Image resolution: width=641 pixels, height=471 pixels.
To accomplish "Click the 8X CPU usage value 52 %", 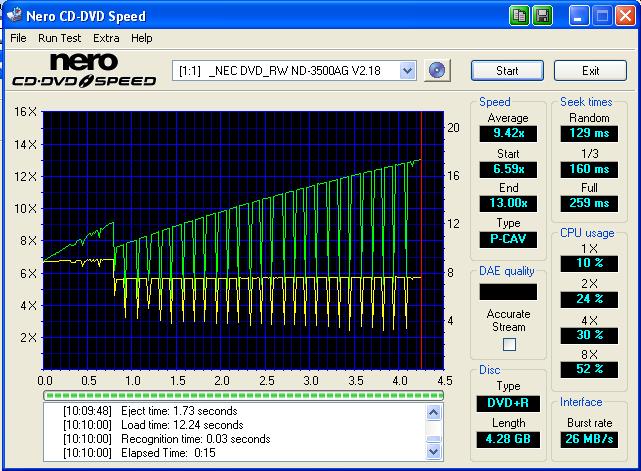I will (x=589, y=370).
